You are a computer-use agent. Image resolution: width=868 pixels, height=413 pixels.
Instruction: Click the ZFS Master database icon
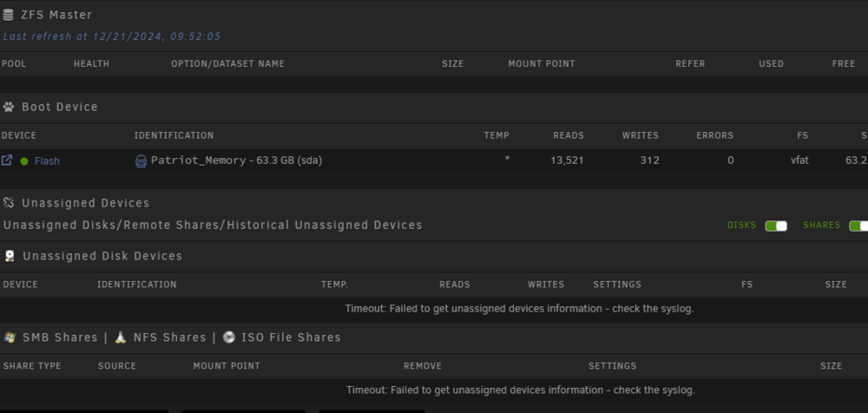pyautogui.click(x=9, y=15)
